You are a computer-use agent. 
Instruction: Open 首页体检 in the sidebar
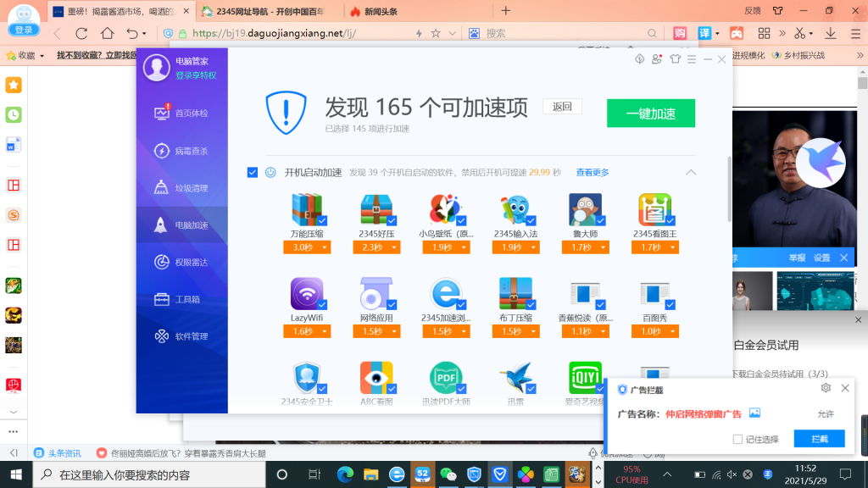point(181,113)
